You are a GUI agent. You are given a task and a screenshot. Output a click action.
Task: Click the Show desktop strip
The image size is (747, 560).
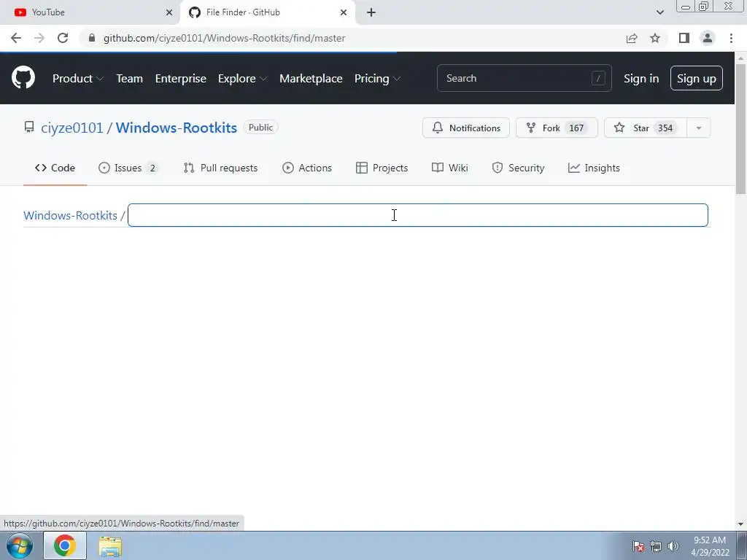742,546
